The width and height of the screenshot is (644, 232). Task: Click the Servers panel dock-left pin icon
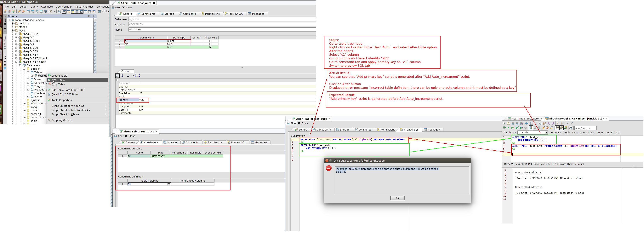pyautogui.click(x=94, y=16)
